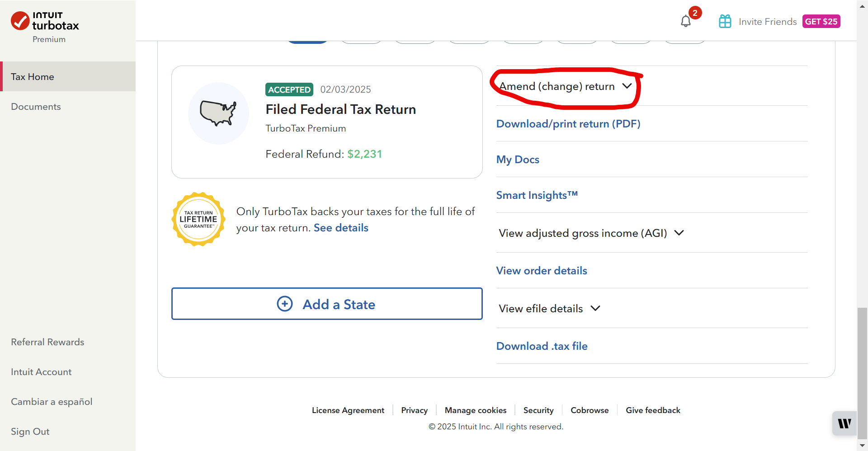Click the Invite Friends gift icon
868x451 pixels.
(x=725, y=21)
